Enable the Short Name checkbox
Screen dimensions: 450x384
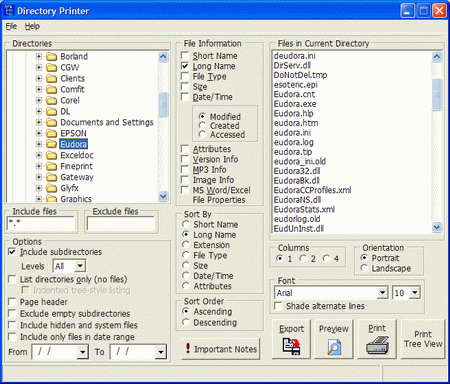[185, 55]
